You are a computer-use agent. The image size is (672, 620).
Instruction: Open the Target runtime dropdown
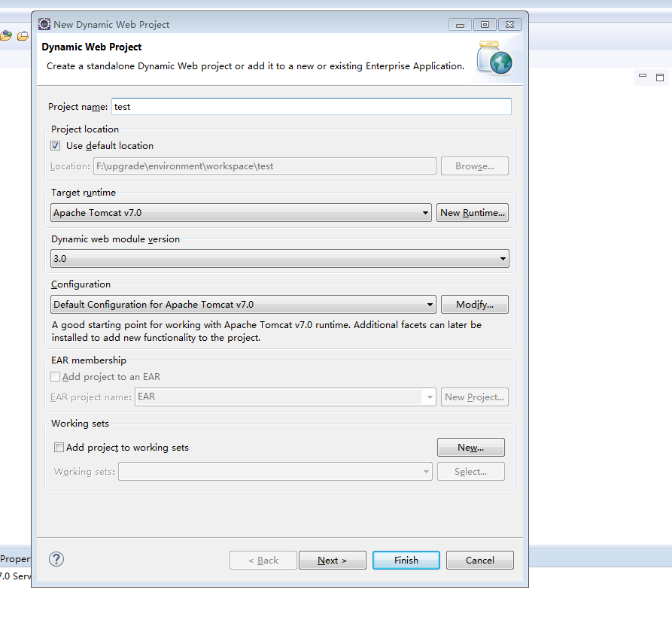241,212
